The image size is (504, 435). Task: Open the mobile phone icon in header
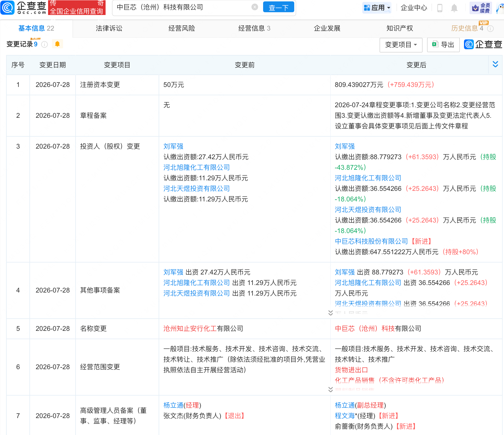click(440, 8)
